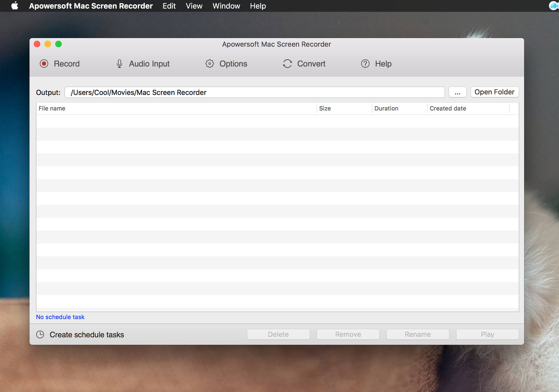Screen dimensions: 559x392
Task: Click the red Record icon
Action: tap(44, 64)
